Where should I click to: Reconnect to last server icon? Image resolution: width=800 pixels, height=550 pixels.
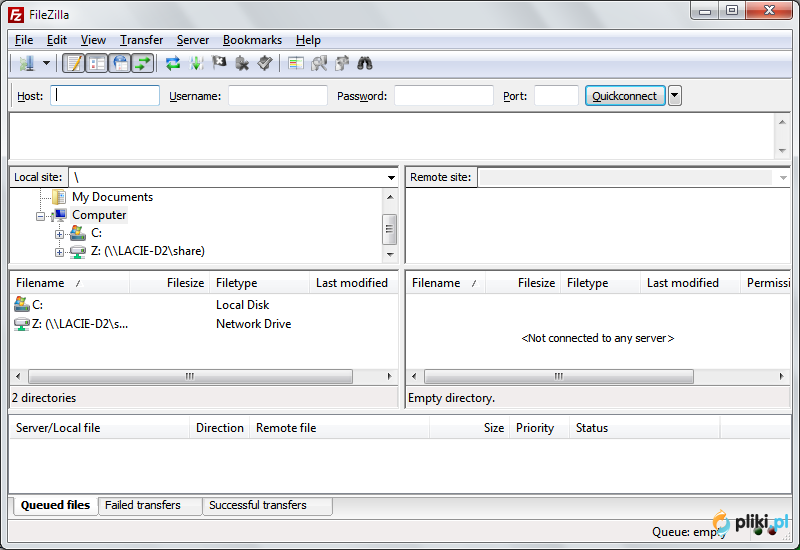click(265, 63)
